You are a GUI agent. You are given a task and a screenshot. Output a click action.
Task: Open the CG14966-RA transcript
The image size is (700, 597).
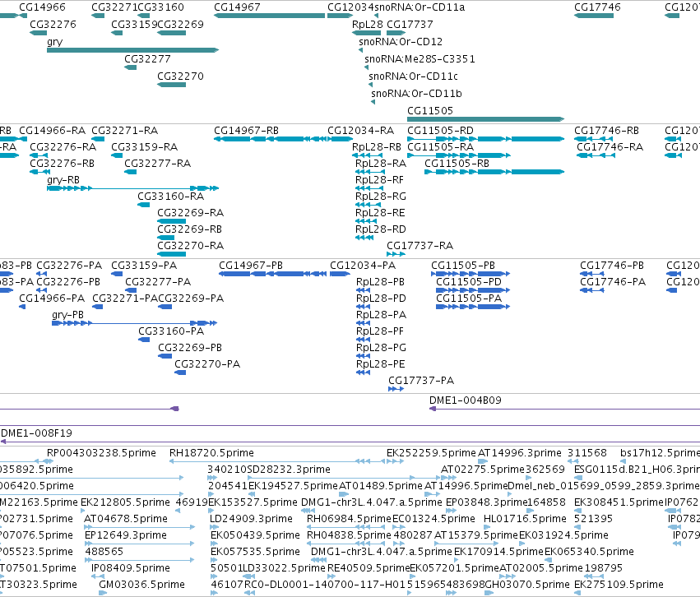click(23, 139)
